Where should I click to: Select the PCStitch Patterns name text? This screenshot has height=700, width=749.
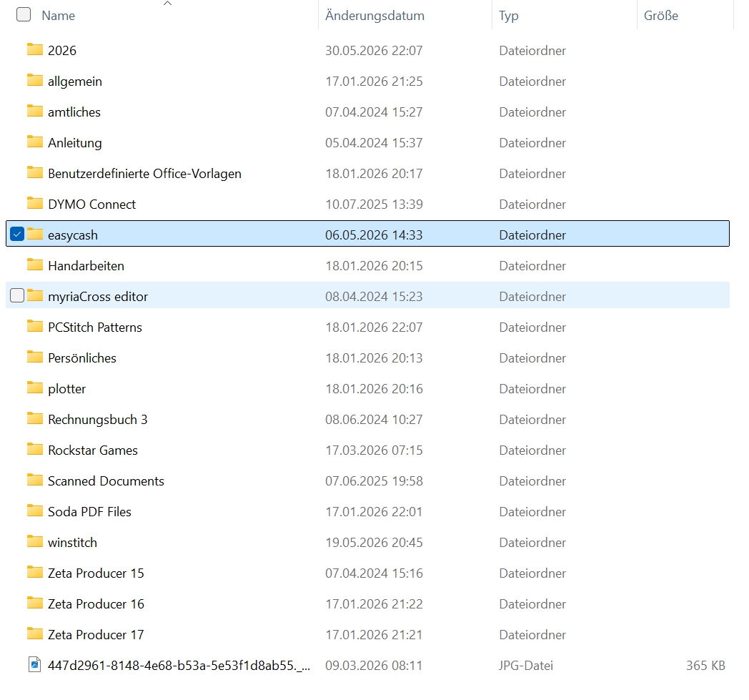click(95, 327)
